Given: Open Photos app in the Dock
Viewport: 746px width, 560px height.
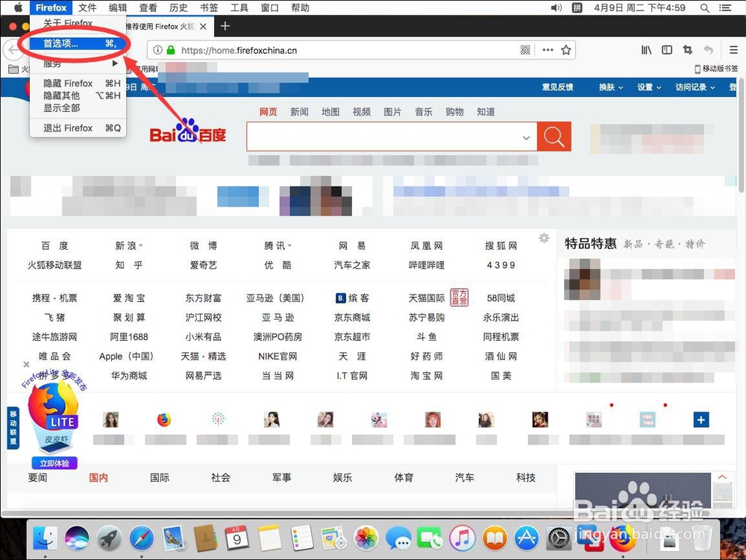Looking at the screenshot, I should tap(366, 538).
